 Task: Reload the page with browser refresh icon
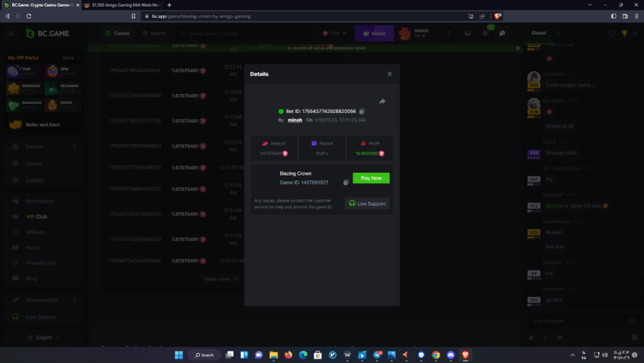(28, 16)
